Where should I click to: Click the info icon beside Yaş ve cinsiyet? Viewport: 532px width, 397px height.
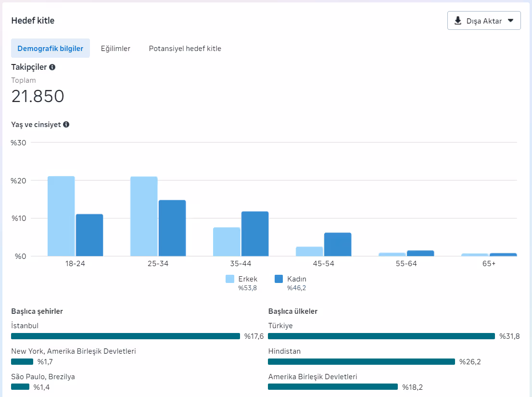click(66, 125)
